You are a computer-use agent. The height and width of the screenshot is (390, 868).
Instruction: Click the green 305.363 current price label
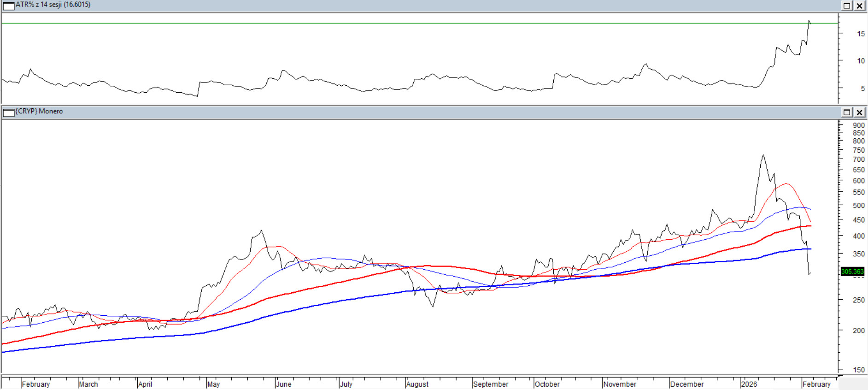[852, 272]
